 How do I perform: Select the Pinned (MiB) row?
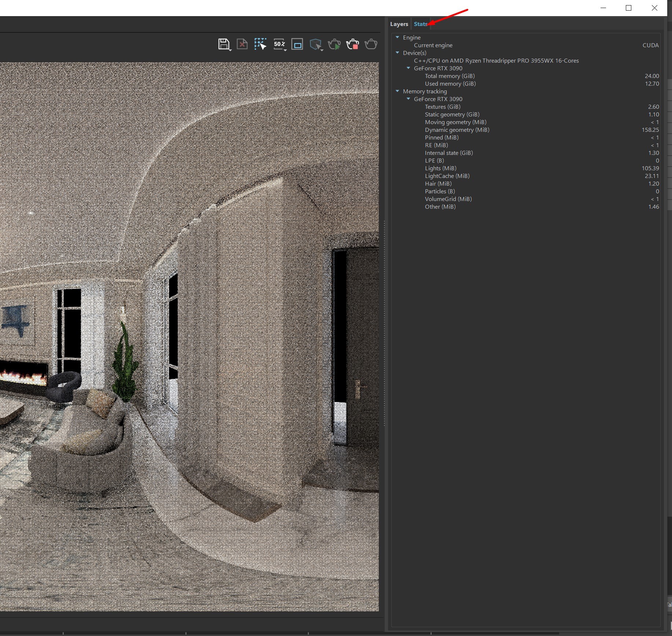pyautogui.click(x=526, y=137)
